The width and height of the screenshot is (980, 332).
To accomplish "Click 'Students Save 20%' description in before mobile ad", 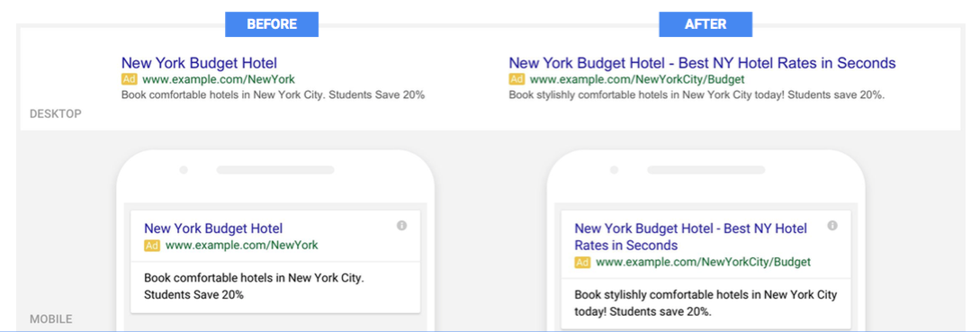I will click(193, 294).
